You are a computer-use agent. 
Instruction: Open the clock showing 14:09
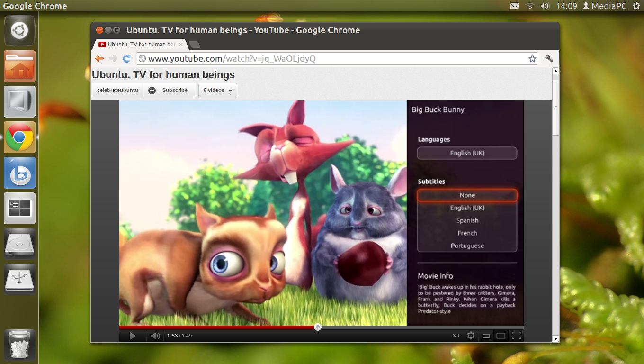pyautogui.click(x=566, y=6)
